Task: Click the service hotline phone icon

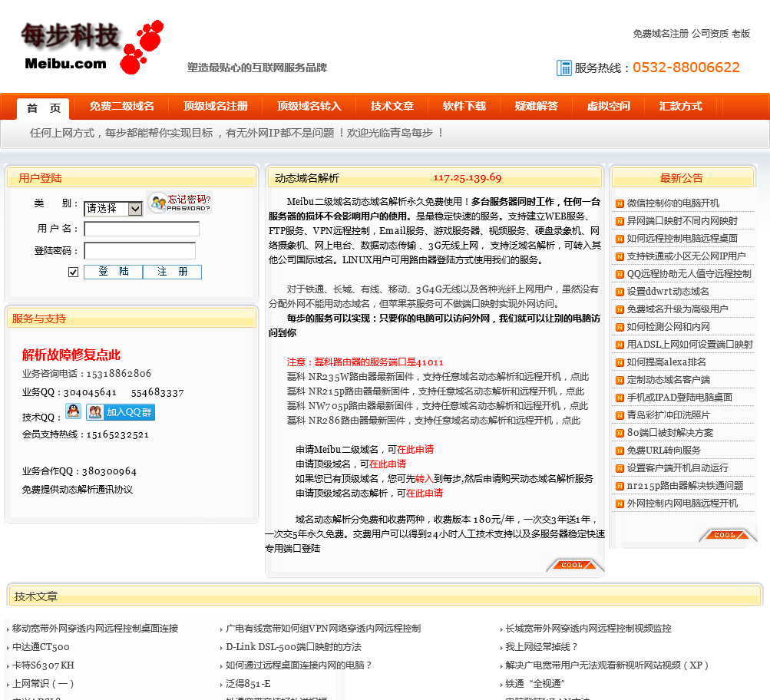Action: [563, 68]
